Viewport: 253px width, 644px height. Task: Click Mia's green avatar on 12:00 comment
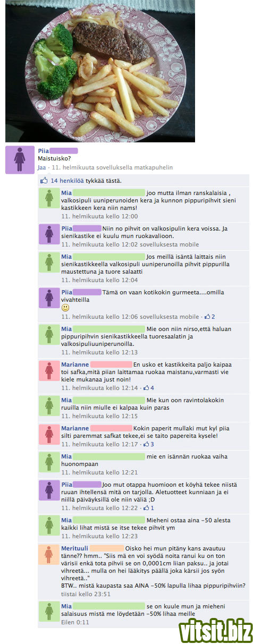pyautogui.click(x=49, y=199)
